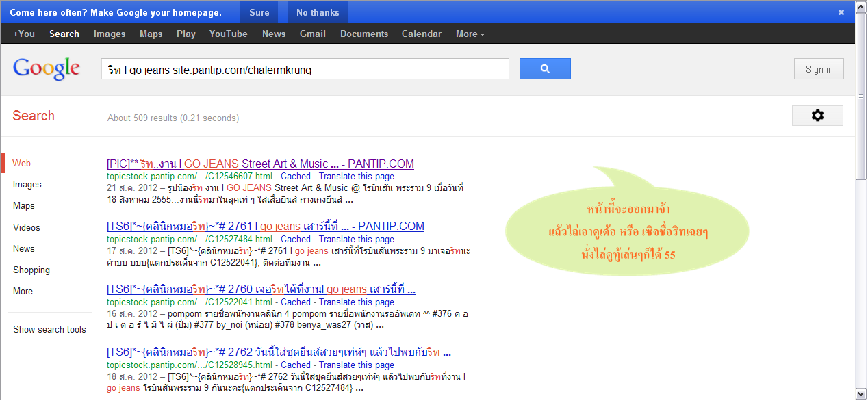Open the settings gear options
The image size is (868, 401).
tap(817, 116)
